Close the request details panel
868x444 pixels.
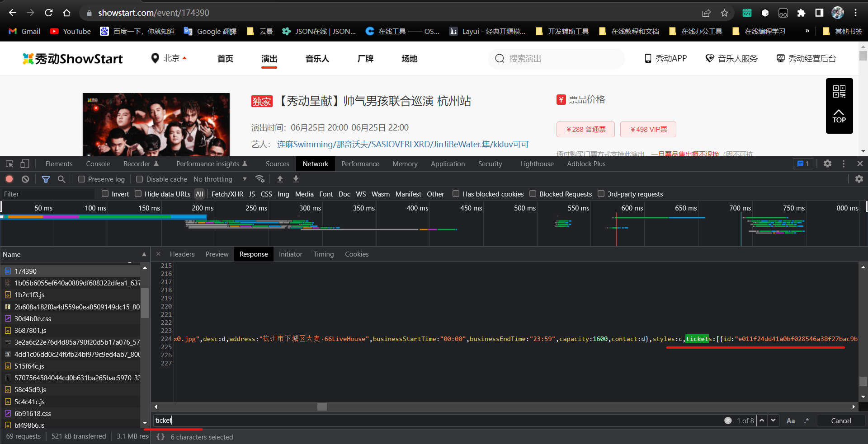tap(158, 254)
